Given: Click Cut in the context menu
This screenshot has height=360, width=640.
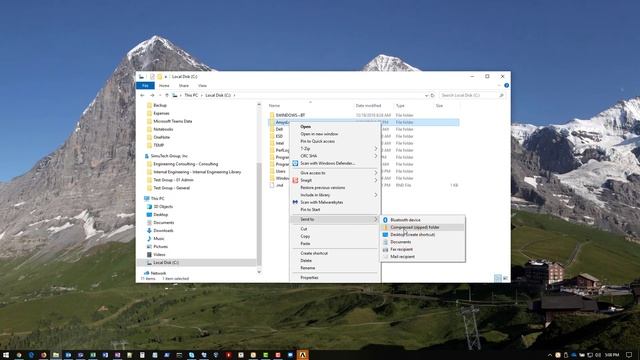Looking at the screenshot, I should [x=335, y=229].
